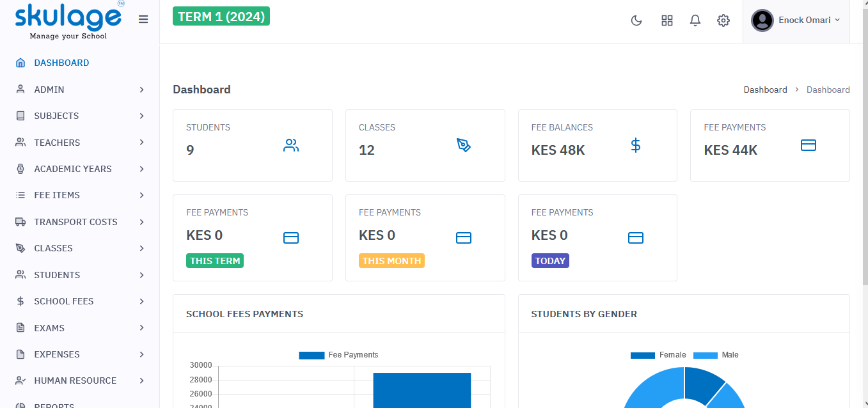Expand the Admin sidebar menu
This screenshot has height=408, width=868.
[x=80, y=90]
